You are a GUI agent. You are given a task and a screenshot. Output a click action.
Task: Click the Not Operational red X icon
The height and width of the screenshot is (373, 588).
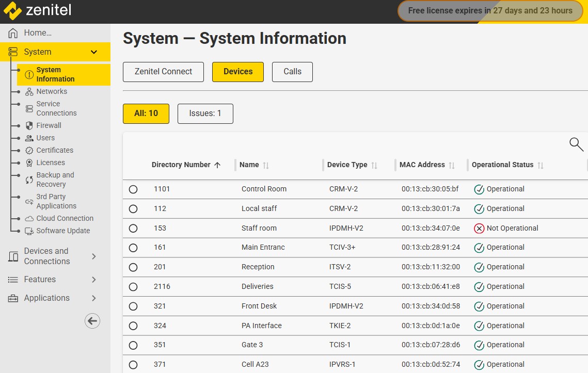(x=479, y=228)
